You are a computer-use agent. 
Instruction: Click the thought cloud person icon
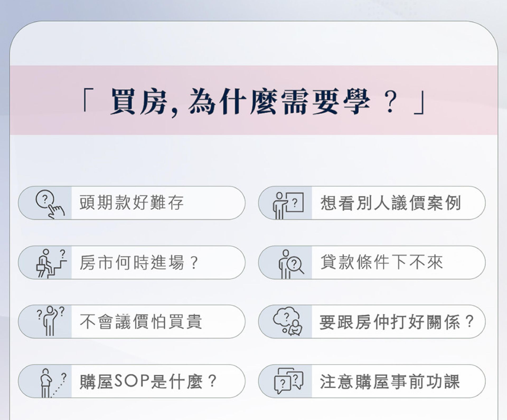coord(288,321)
